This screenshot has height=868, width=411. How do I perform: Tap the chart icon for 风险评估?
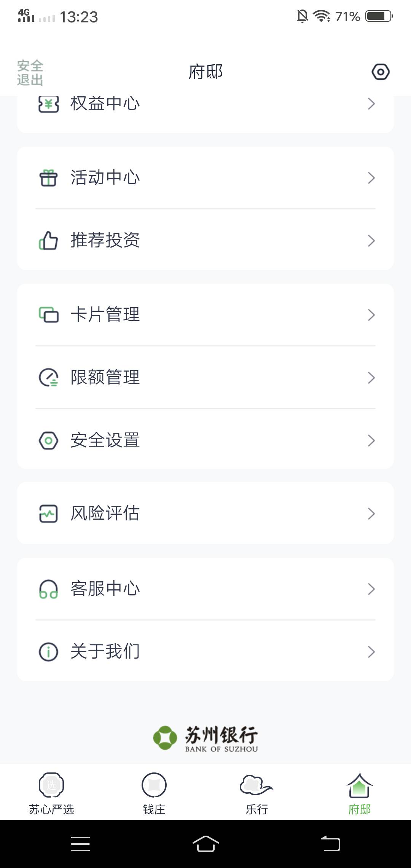[48, 514]
